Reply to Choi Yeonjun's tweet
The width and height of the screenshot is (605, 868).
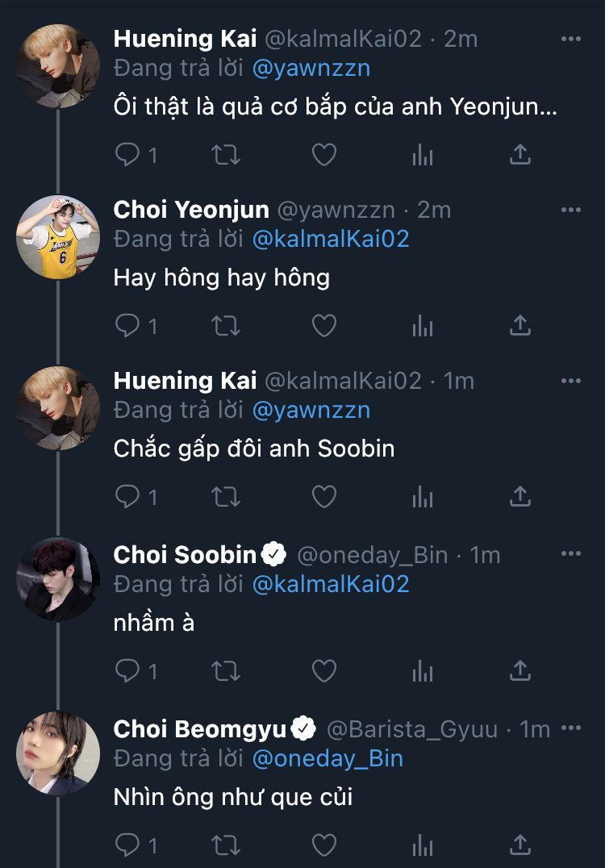point(128,326)
